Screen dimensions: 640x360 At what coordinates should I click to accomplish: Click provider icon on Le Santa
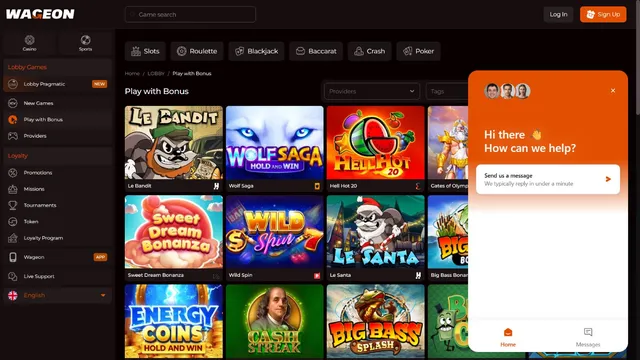pyautogui.click(x=418, y=276)
